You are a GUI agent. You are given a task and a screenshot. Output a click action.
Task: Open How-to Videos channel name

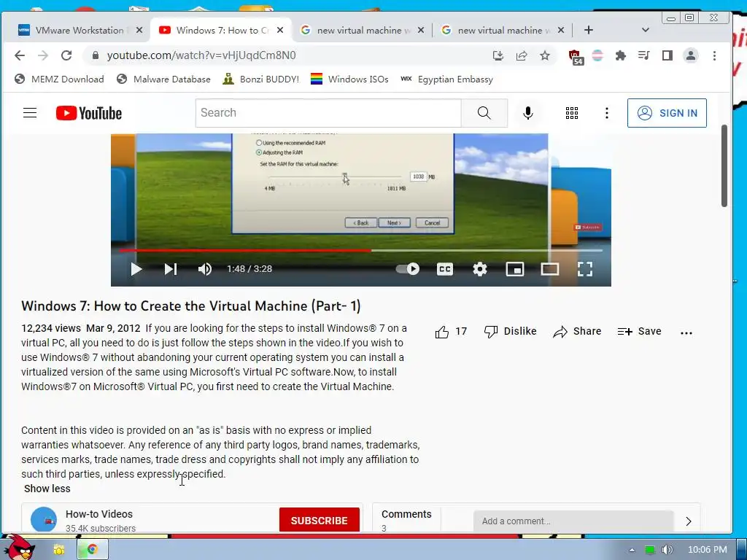click(99, 514)
